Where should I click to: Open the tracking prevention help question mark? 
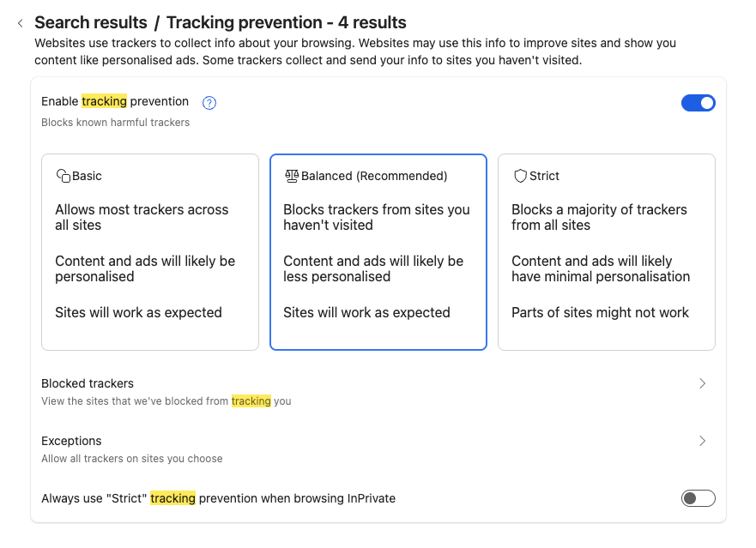coord(209,103)
